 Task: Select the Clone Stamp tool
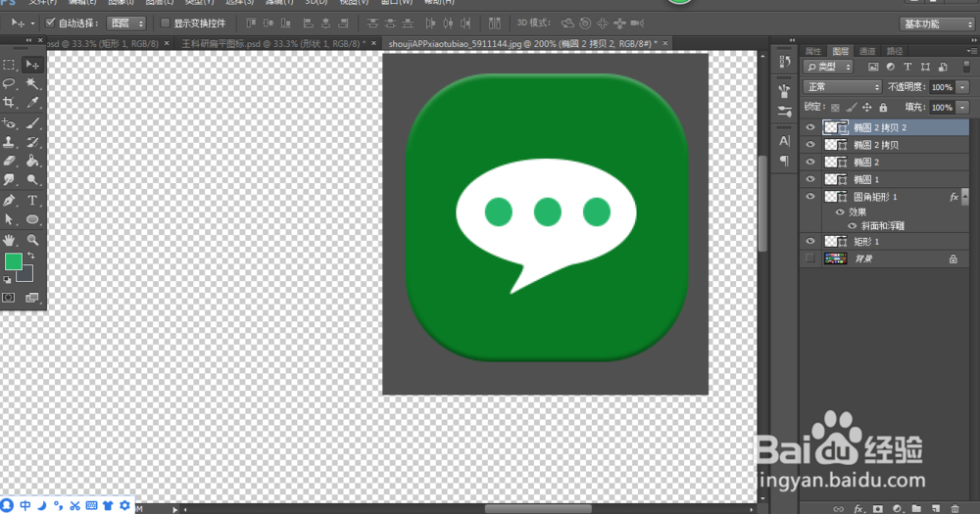(x=10, y=142)
